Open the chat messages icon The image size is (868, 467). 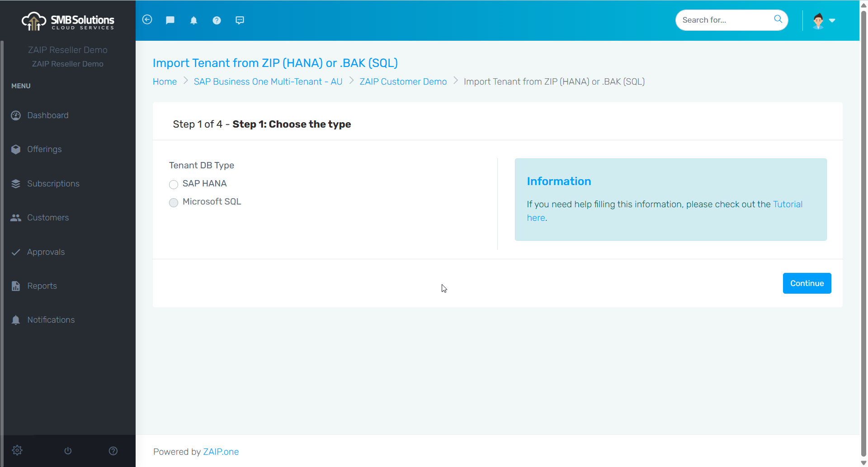pos(170,20)
